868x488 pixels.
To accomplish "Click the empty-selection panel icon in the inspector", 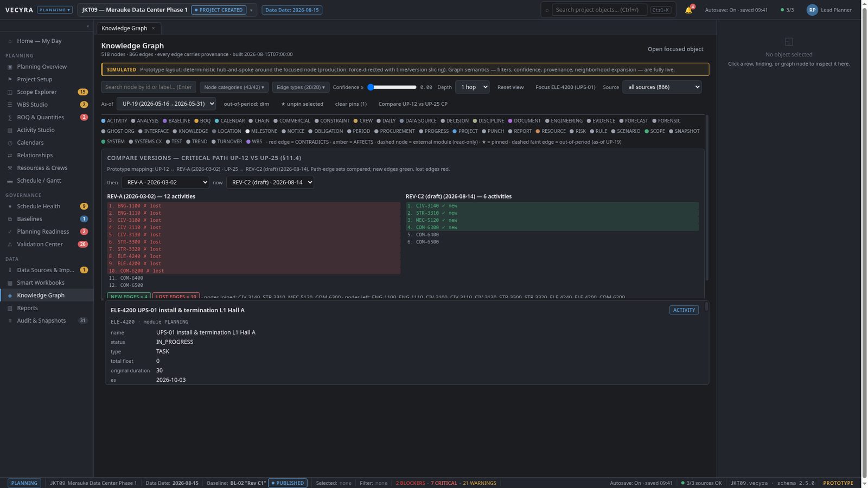I will [x=789, y=42].
